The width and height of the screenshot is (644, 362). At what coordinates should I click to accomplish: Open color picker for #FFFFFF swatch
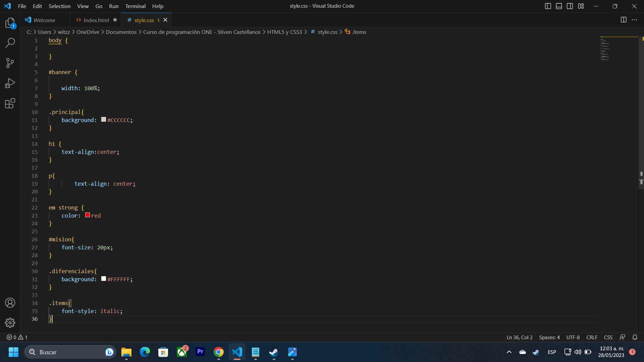click(x=104, y=279)
